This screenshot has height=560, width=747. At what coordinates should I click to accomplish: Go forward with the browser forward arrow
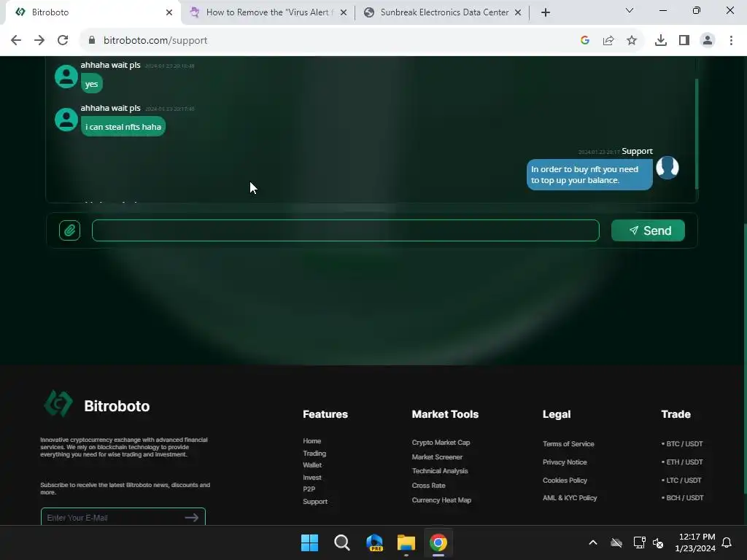pyautogui.click(x=39, y=40)
